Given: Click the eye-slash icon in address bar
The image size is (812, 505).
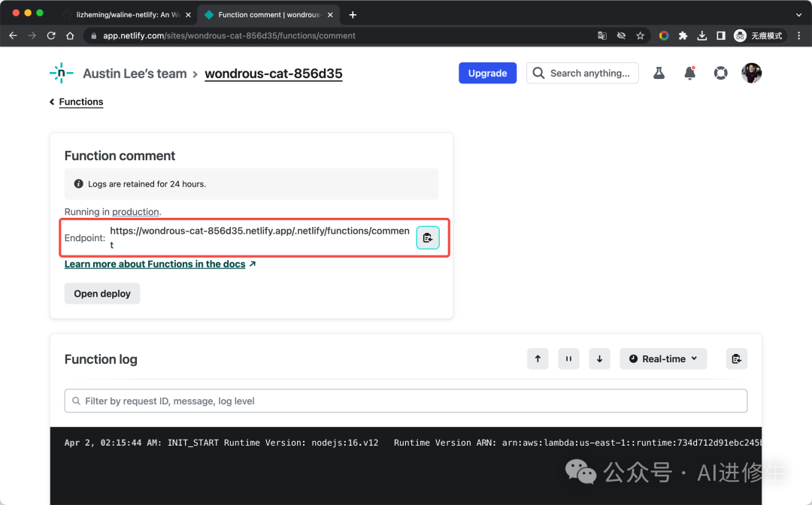Looking at the screenshot, I should 621,36.
